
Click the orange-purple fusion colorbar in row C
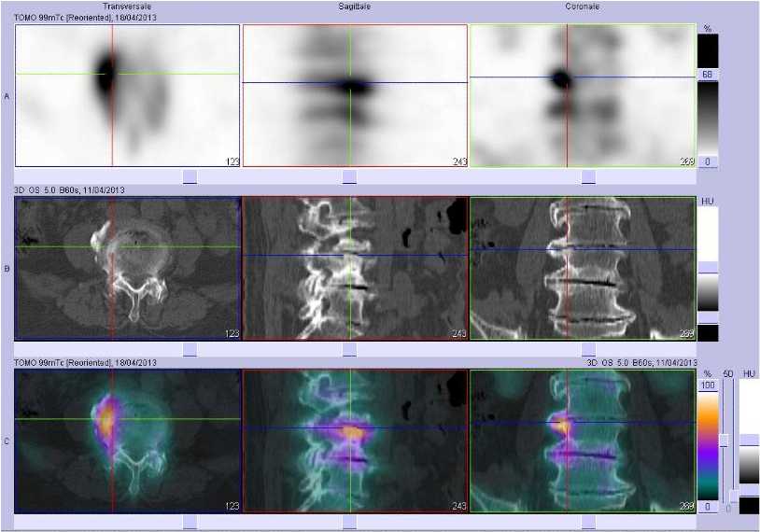point(708,446)
